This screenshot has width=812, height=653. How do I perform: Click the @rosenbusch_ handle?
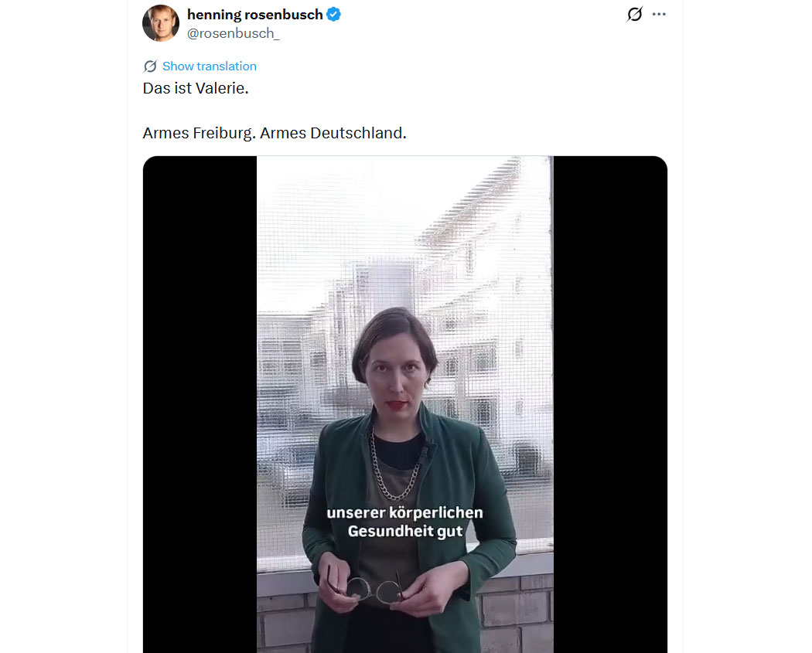[233, 32]
